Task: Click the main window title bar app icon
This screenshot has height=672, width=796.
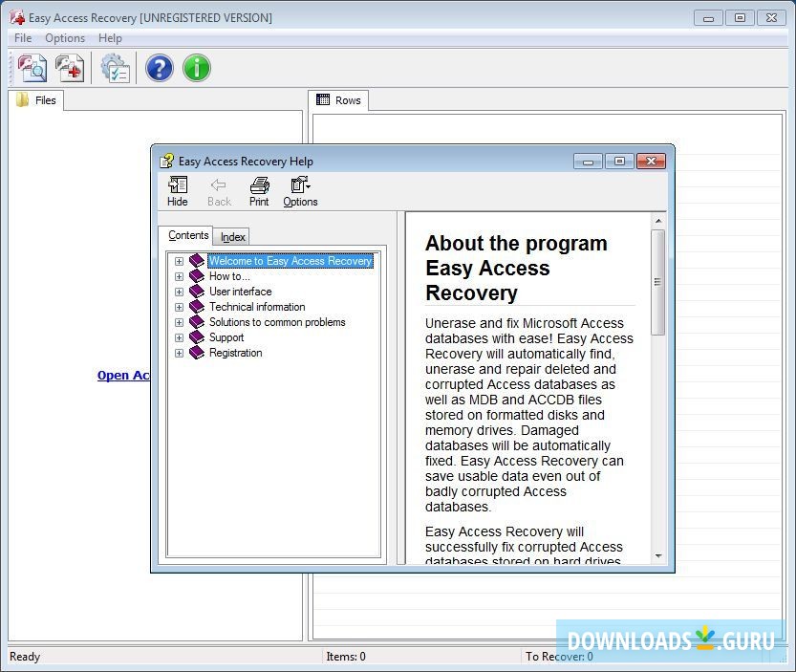Action: (17, 17)
